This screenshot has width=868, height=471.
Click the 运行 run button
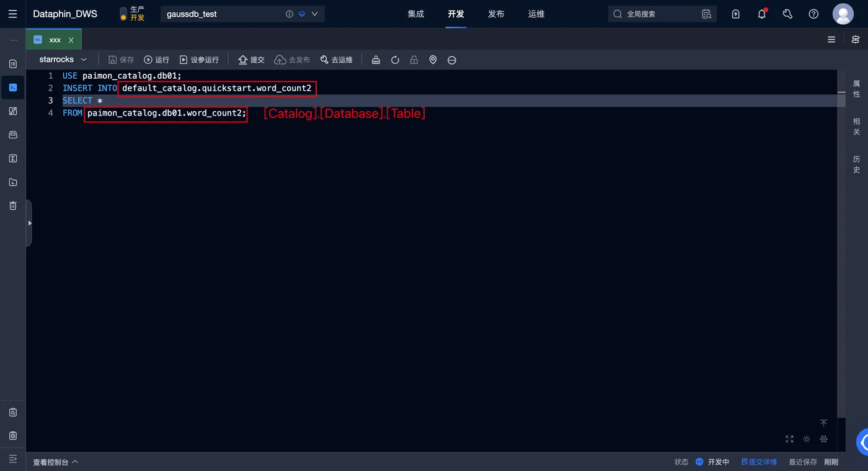156,60
